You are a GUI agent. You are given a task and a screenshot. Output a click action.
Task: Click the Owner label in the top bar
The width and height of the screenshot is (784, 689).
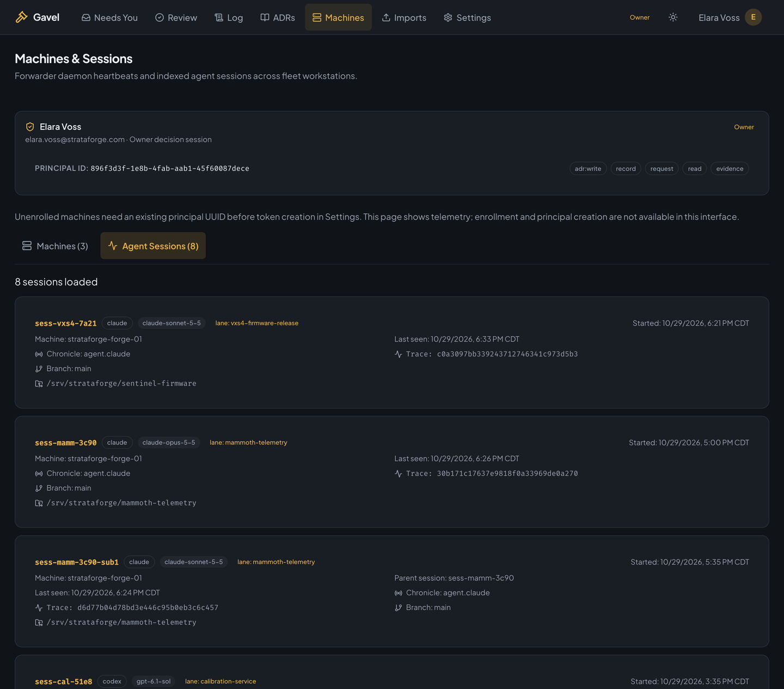click(640, 17)
